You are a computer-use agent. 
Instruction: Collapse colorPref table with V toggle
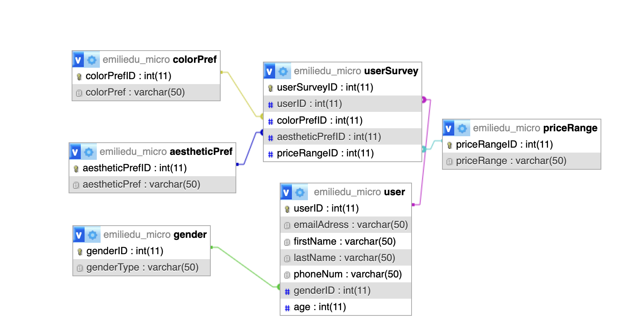click(78, 60)
